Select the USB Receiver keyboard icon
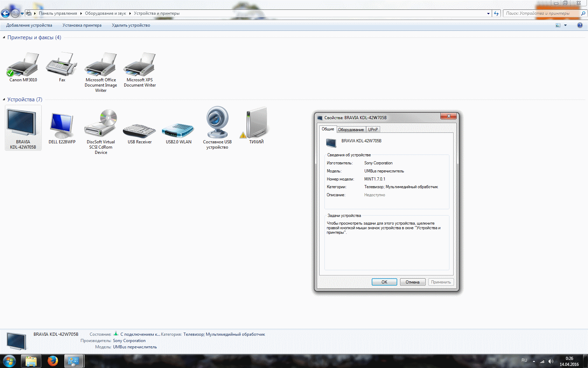The height and width of the screenshot is (368, 588). (140, 131)
